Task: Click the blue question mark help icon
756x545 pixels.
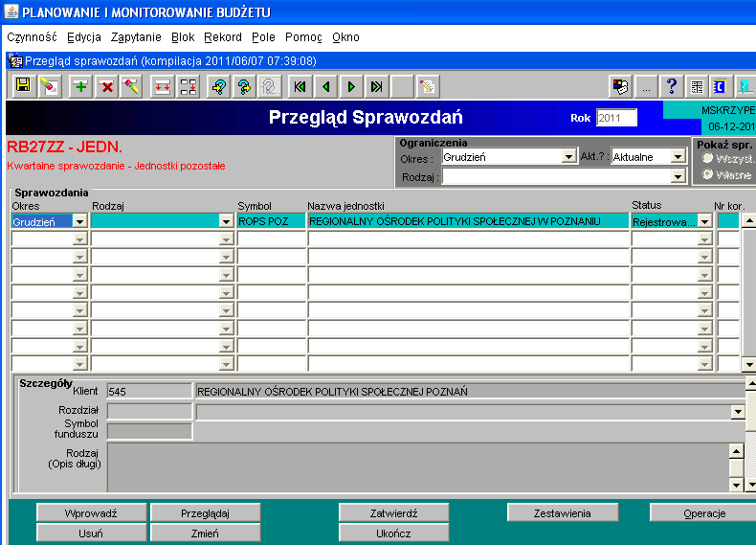Action: [x=672, y=86]
